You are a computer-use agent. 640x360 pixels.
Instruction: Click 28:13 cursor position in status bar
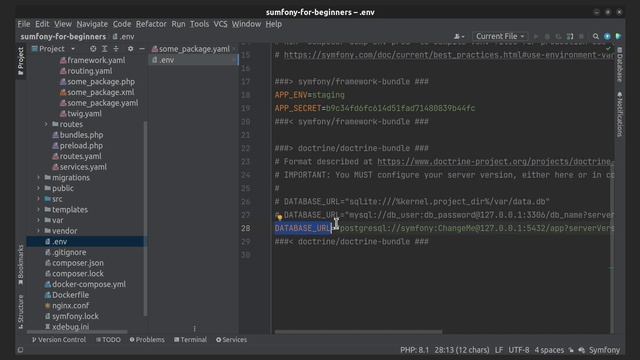point(462,350)
